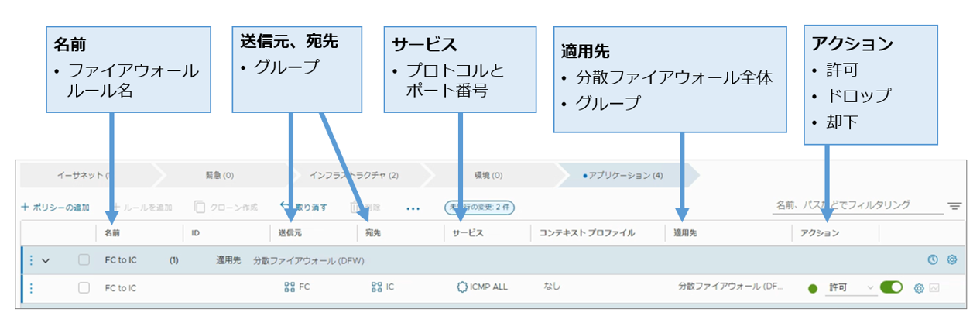Switch to the 緊急 (0) category tab
The image size is (980, 333).
220,176
